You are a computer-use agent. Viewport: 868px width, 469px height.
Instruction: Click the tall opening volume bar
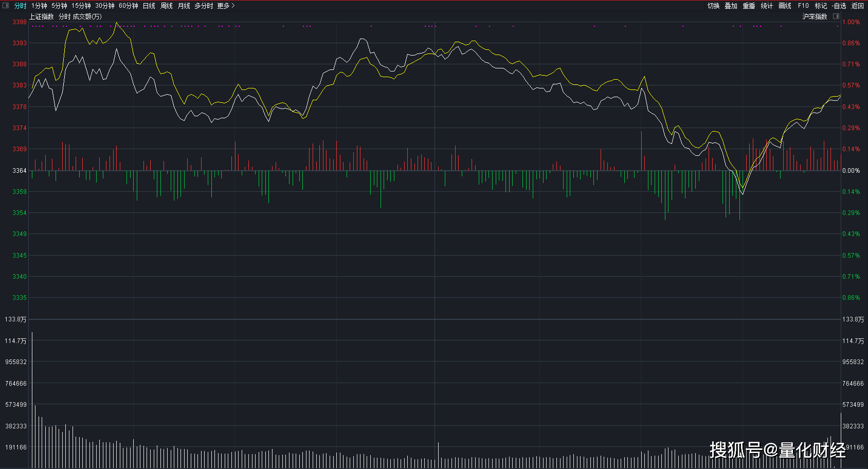pyautogui.click(x=32, y=400)
